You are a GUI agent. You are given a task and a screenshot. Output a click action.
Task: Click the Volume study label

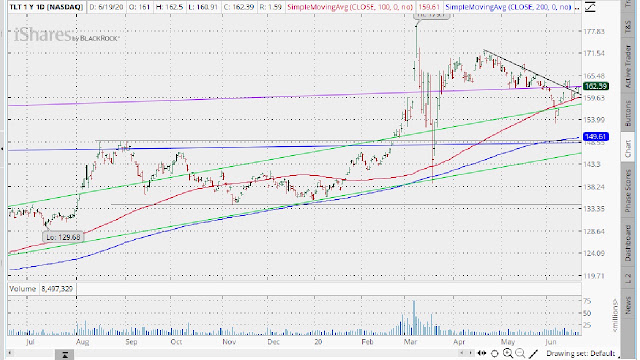click(x=23, y=289)
